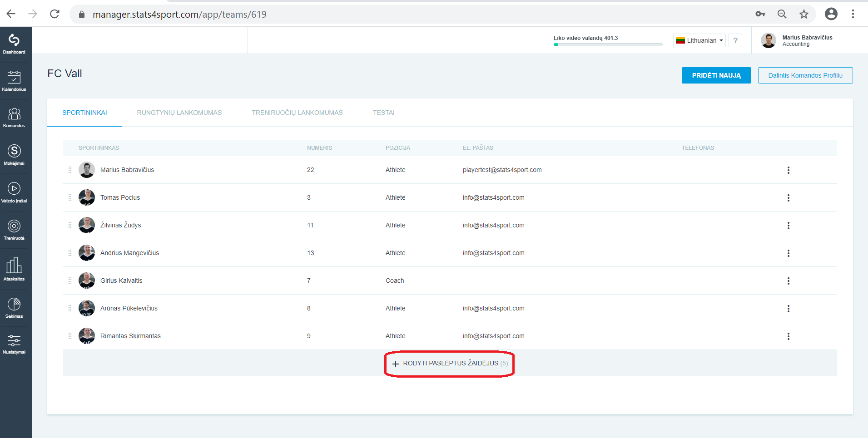The height and width of the screenshot is (438, 868).
Task: Open Sekimas tracking icon
Action: (14, 308)
